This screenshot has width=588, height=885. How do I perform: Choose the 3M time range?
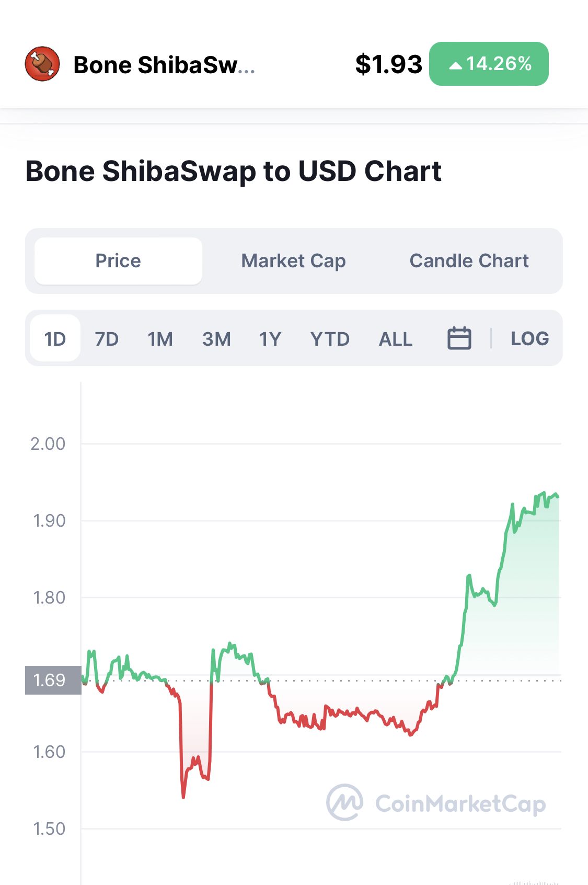pyautogui.click(x=216, y=339)
